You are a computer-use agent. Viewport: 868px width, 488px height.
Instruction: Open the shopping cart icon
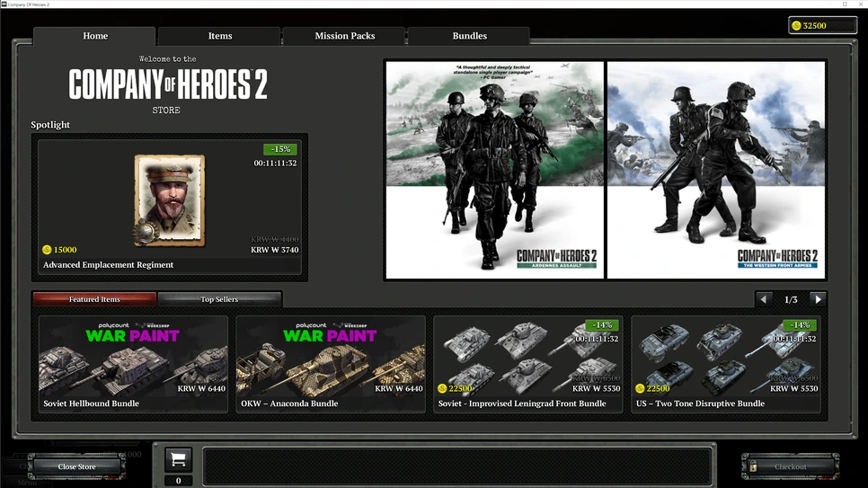pyautogui.click(x=178, y=459)
